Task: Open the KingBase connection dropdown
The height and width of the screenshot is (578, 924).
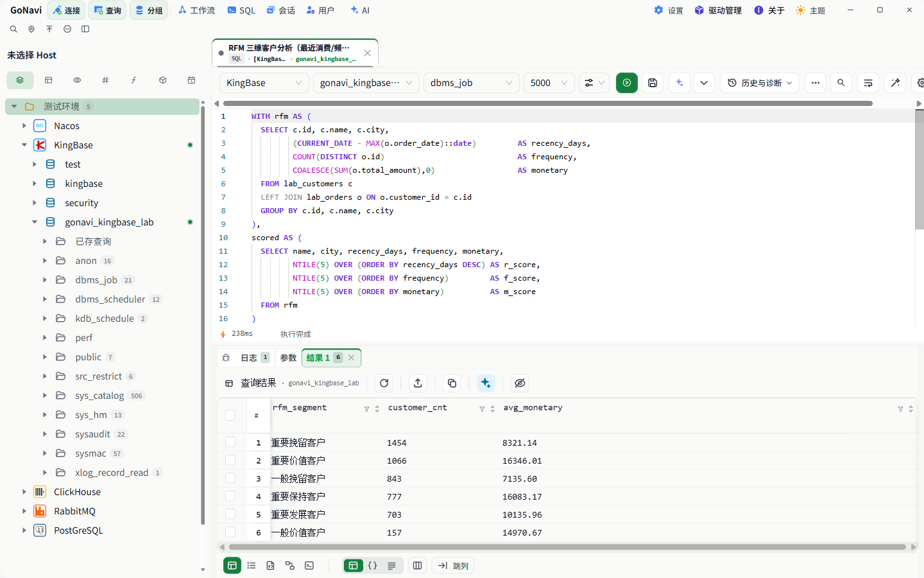Action: coord(264,83)
